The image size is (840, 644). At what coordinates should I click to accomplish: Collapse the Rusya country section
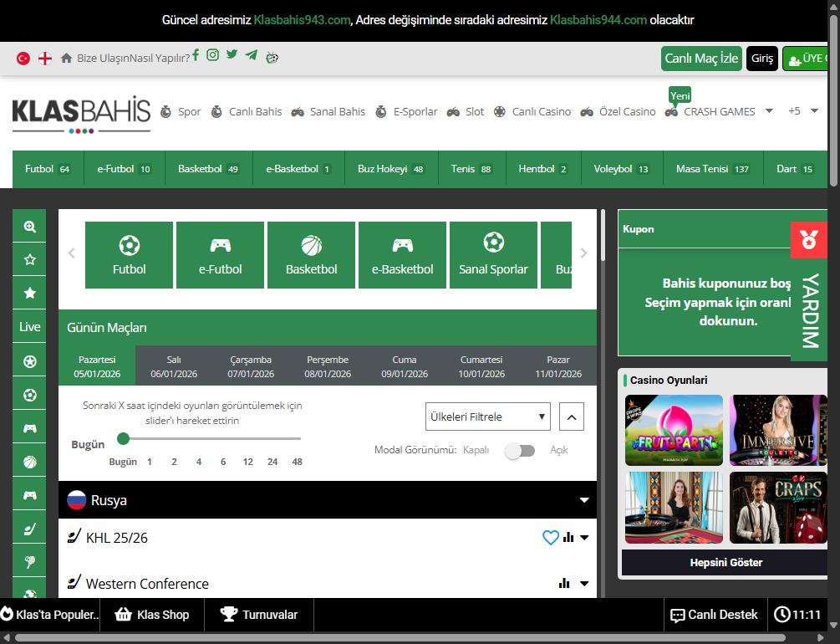[584, 500]
